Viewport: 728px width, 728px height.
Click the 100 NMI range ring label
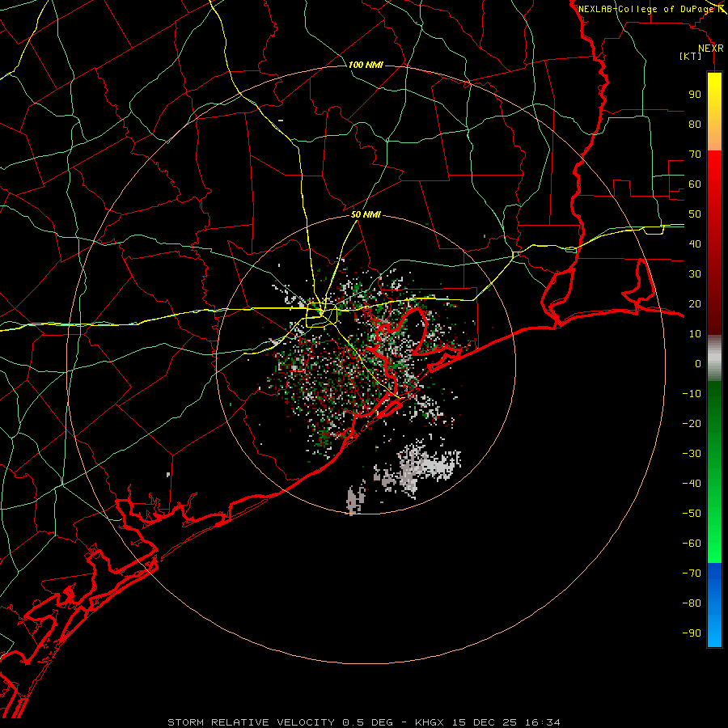pos(366,65)
